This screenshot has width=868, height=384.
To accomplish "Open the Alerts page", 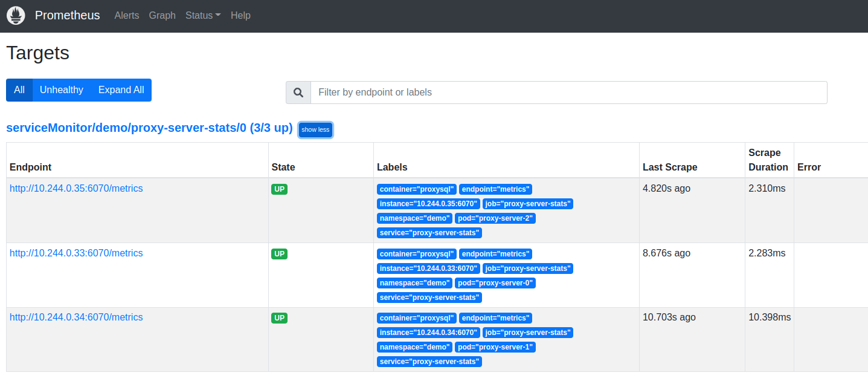I will coord(127,16).
